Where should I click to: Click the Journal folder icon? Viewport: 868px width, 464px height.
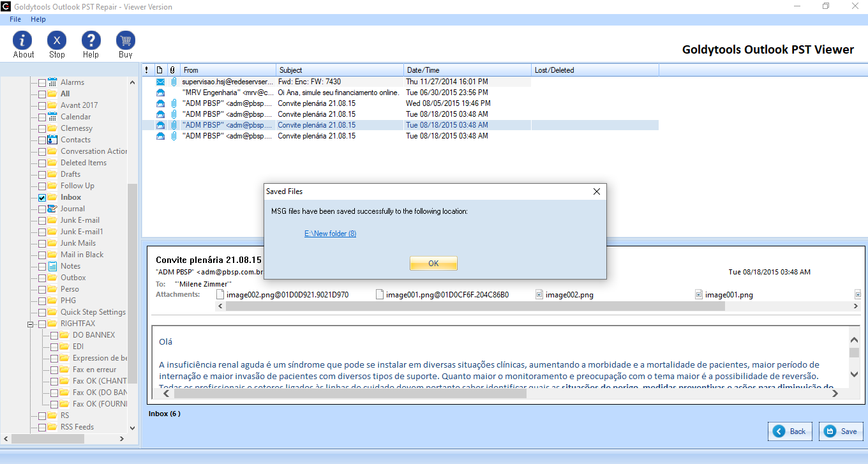coord(52,209)
